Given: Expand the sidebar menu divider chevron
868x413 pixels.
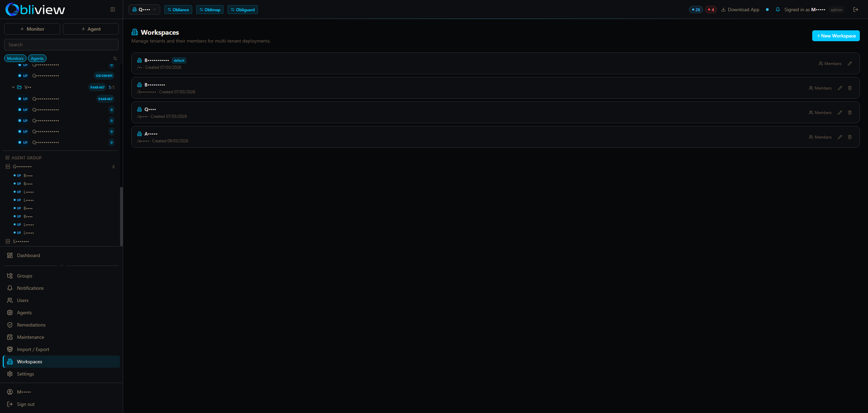Looking at the screenshot, I should coord(62,266).
